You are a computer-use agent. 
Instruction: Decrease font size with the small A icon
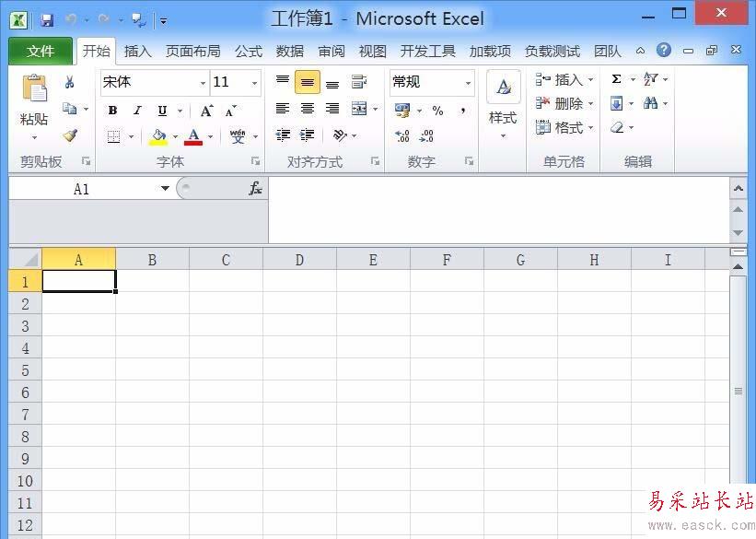coord(230,111)
